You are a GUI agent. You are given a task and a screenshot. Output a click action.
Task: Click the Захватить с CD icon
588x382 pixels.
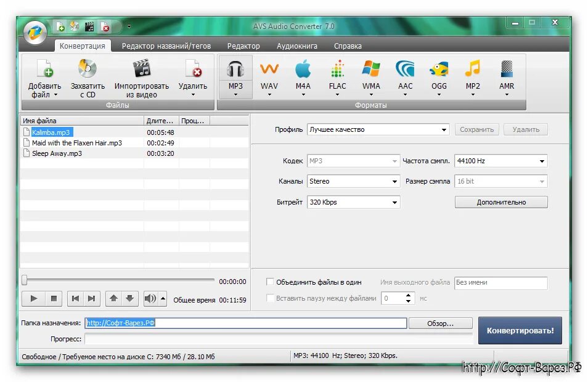coord(88,69)
